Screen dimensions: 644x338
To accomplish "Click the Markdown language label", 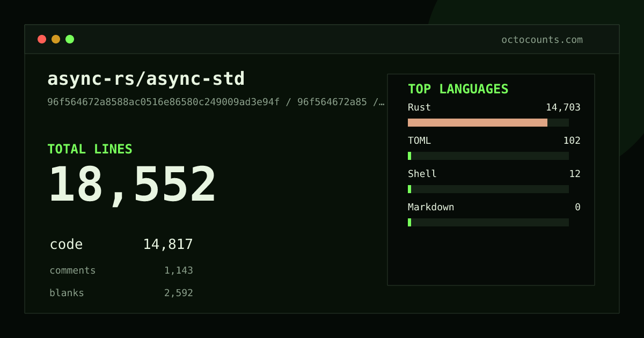I will coord(431,207).
